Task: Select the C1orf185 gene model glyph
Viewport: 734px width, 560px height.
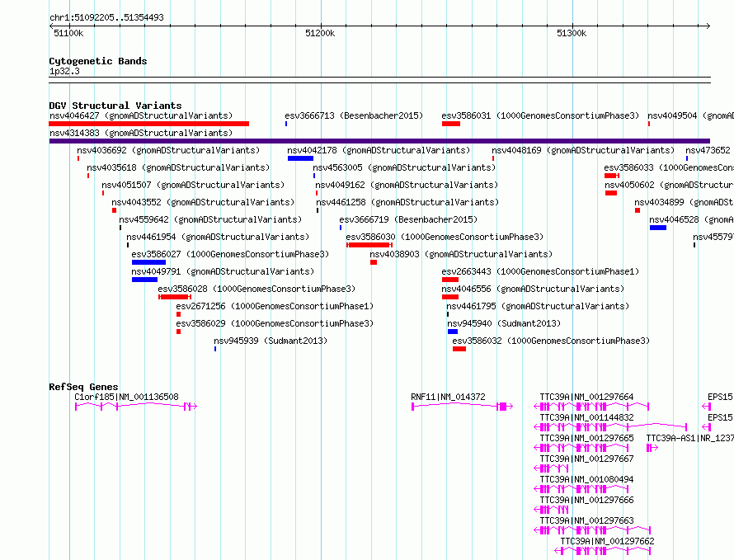Action: tap(136, 407)
